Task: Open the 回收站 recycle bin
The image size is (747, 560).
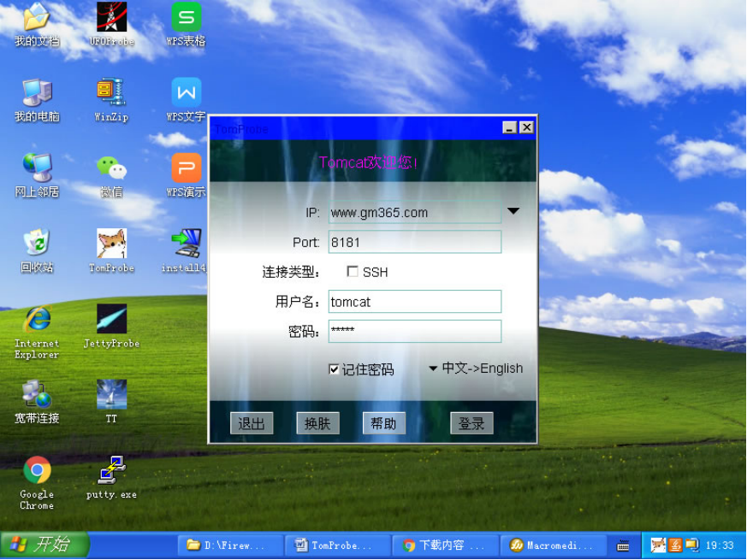Action: 37,251
